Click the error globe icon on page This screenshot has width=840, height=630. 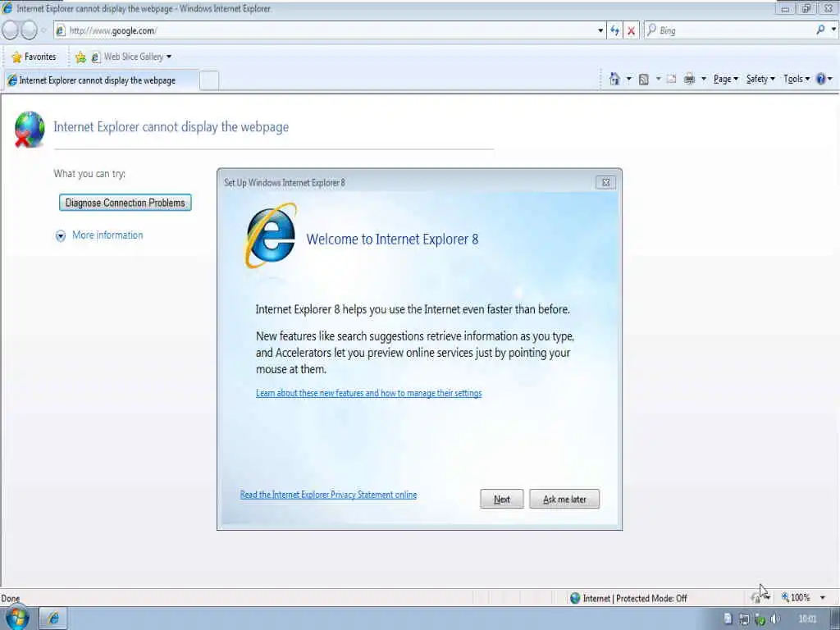coord(29,129)
